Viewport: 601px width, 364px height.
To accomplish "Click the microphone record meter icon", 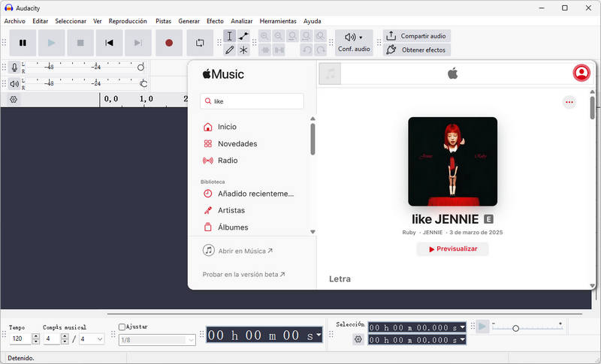I will [x=14, y=68].
